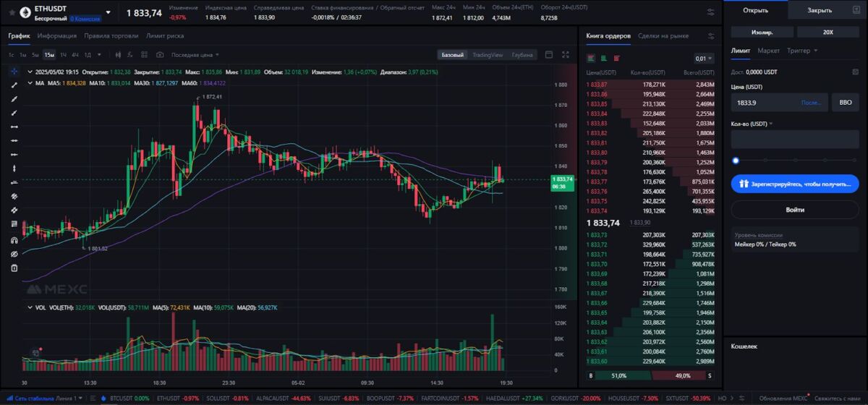Select the trend line drawing tool
868x405 pixels.
point(14,85)
